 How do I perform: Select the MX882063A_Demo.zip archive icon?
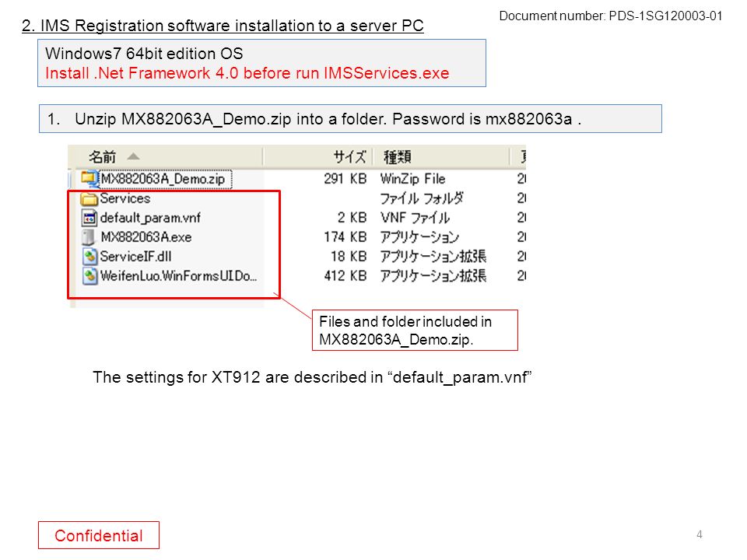(89, 178)
